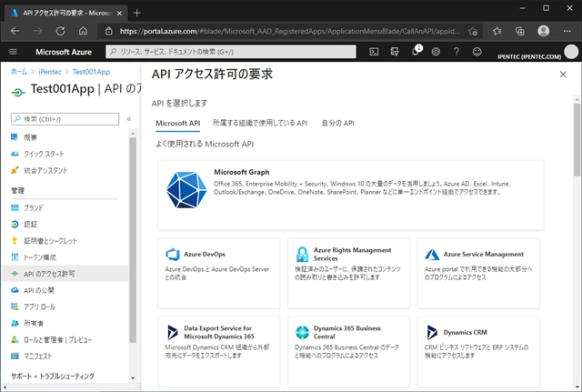
Task: Show the notifications bell
Action: [416, 52]
